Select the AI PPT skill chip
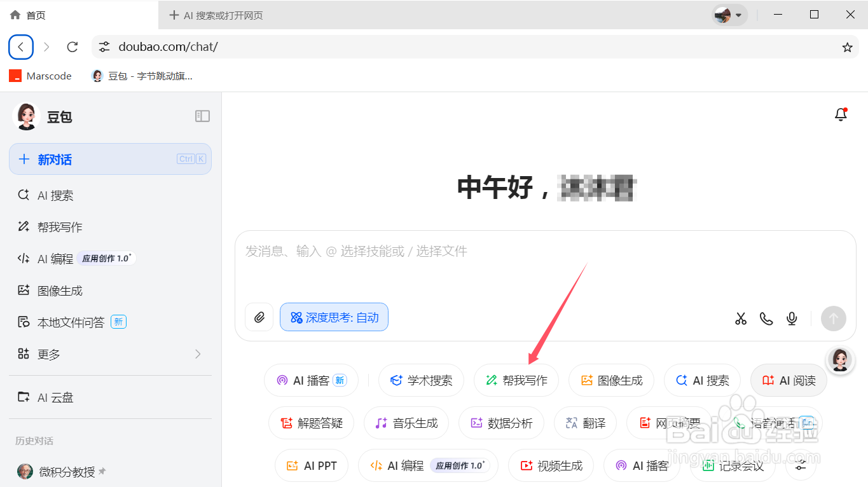Viewport: 868px width, 487px height. pos(312,465)
